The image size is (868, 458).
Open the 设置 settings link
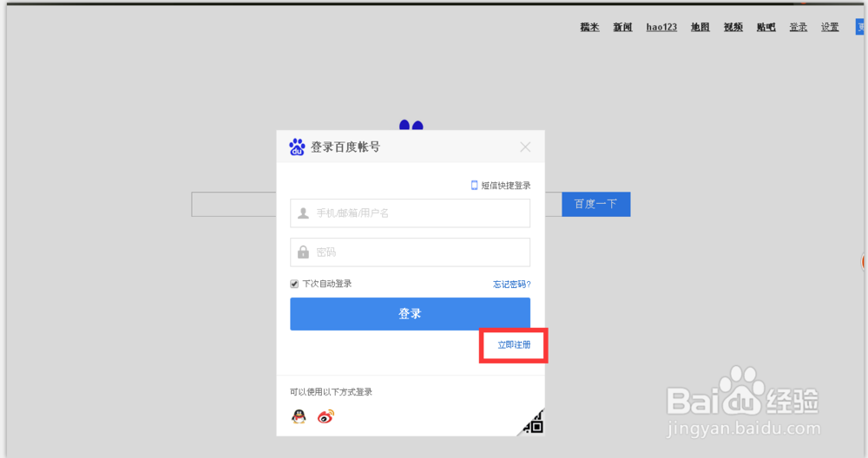click(x=830, y=27)
